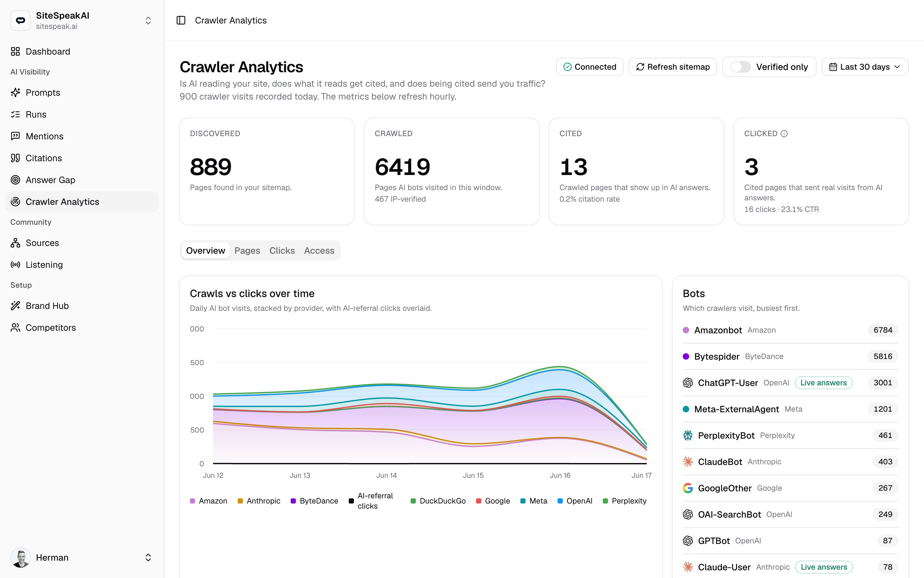Click the Prompts sparkle icon
924x578 pixels.
point(15,92)
